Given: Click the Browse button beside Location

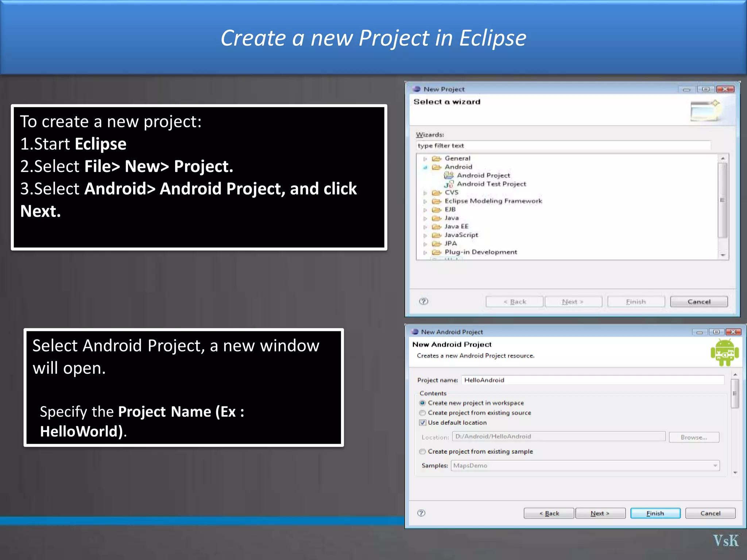Looking at the screenshot, I should tap(694, 437).
